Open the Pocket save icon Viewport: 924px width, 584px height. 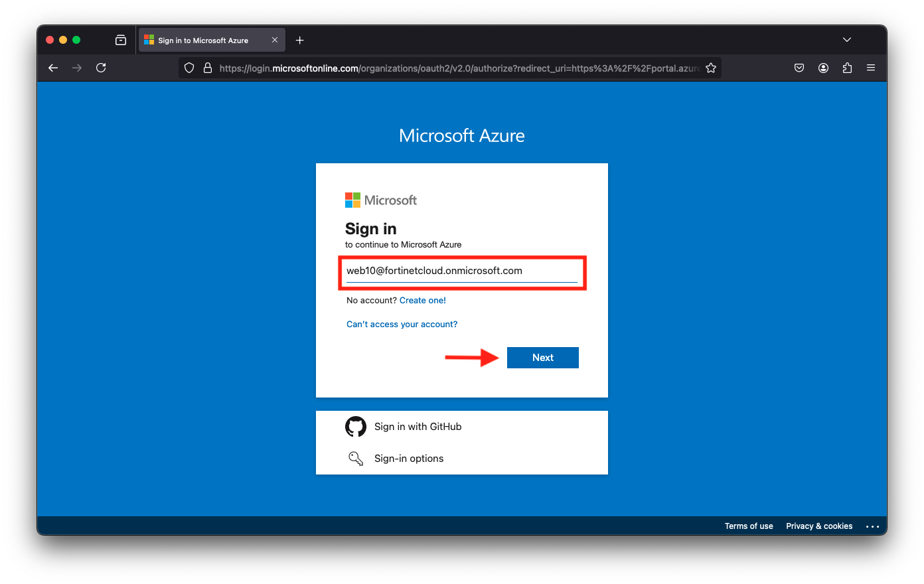tap(799, 68)
